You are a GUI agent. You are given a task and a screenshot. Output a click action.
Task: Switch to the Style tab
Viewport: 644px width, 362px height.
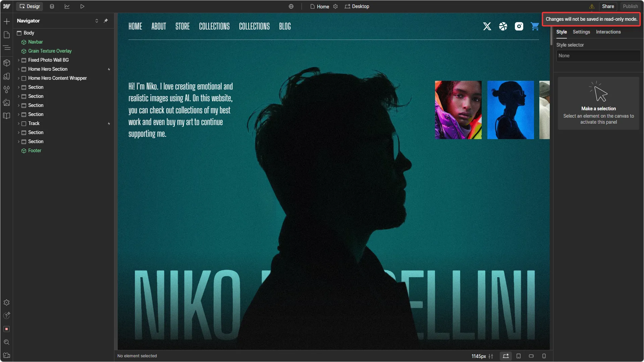(x=561, y=32)
